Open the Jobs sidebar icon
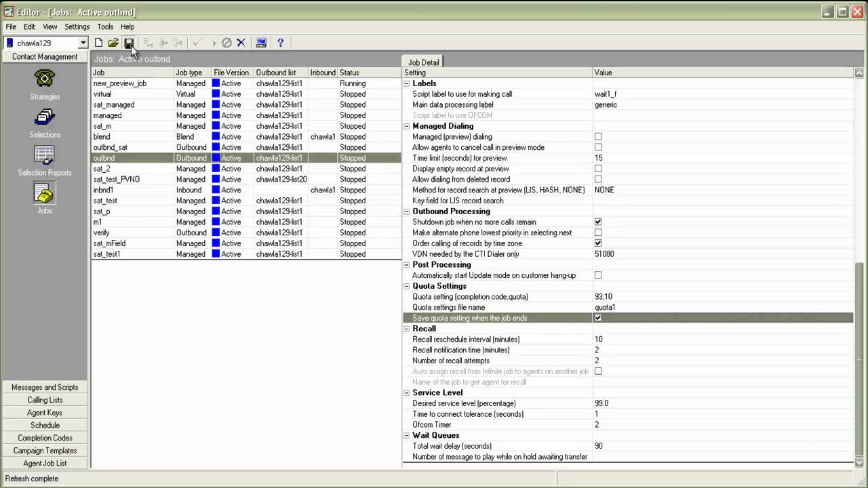Viewport: 868px width, 488px height. (45, 193)
